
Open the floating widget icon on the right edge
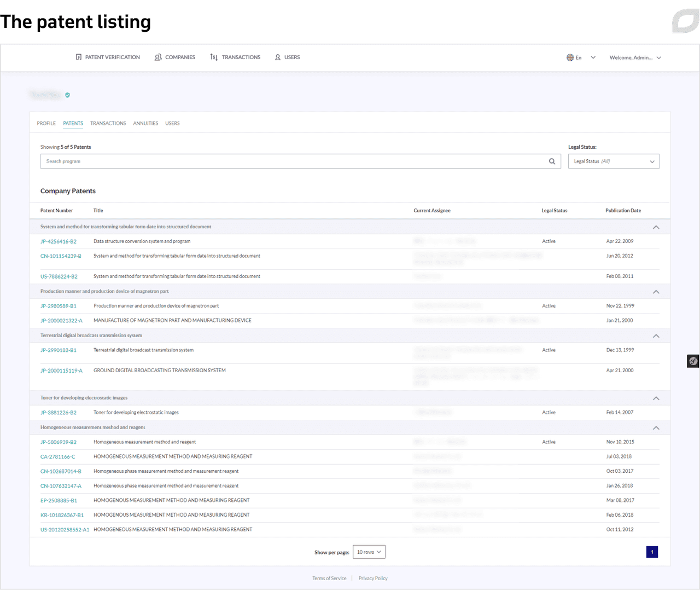pos(693,361)
